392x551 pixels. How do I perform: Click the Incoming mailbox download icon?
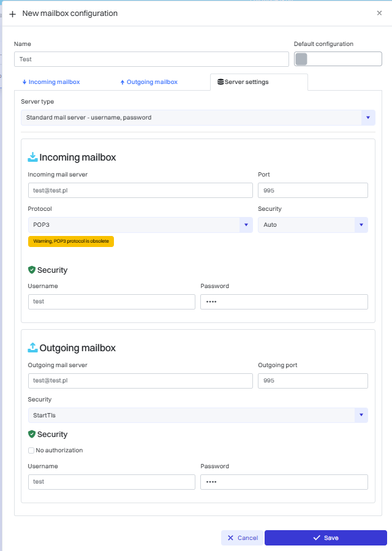(x=32, y=158)
